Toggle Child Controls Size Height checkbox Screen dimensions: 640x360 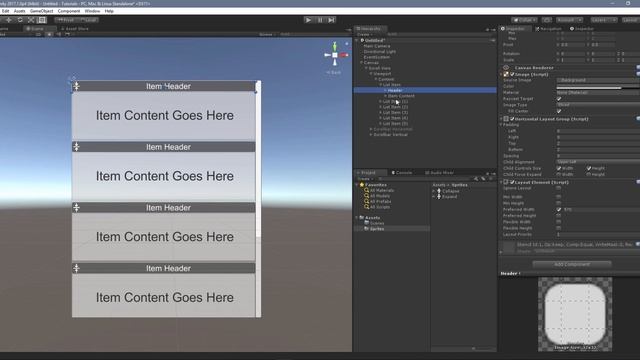[x=589, y=168]
